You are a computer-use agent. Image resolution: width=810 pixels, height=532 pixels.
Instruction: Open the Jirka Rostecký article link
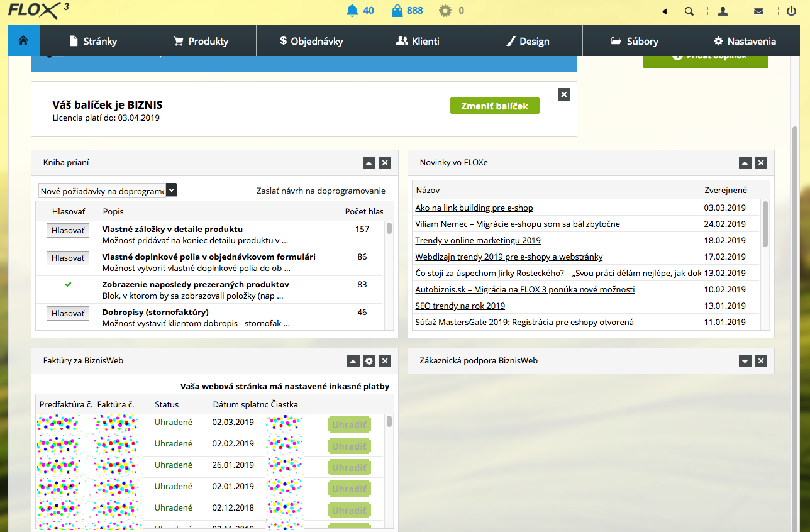click(558, 273)
